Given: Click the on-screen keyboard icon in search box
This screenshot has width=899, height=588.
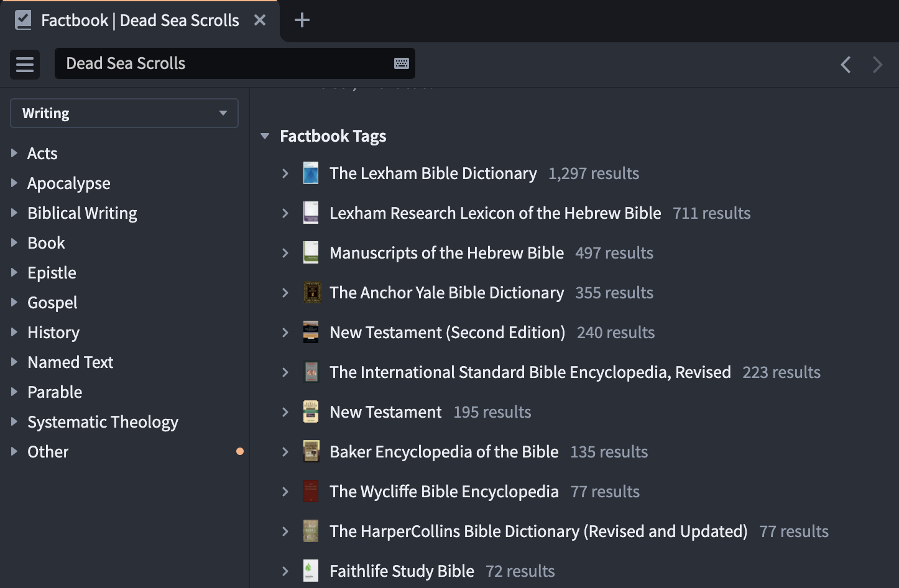Looking at the screenshot, I should [x=402, y=63].
